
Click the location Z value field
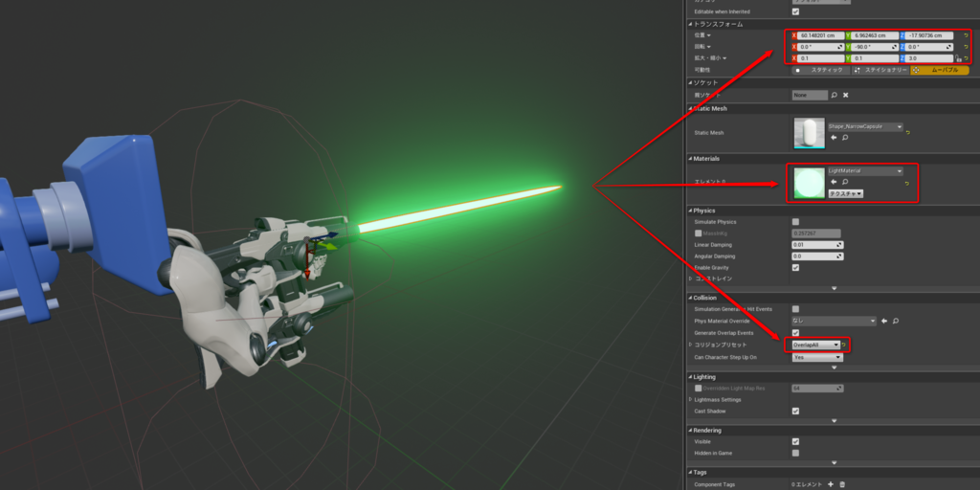(929, 35)
